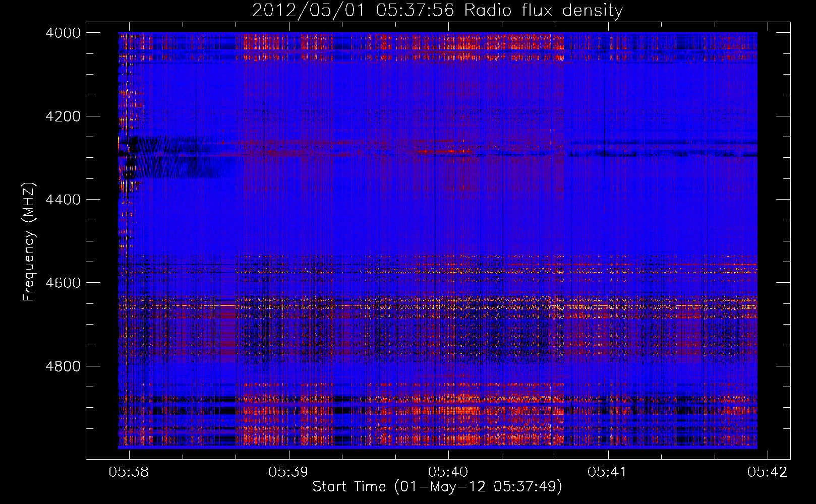Click the 05:38 time tick label
The width and height of the screenshot is (816, 504).
129,472
